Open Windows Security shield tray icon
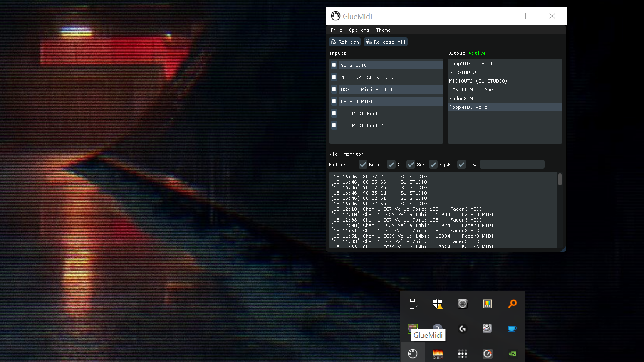The width and height of the screenshot is (644, 362). click(437, 304)
